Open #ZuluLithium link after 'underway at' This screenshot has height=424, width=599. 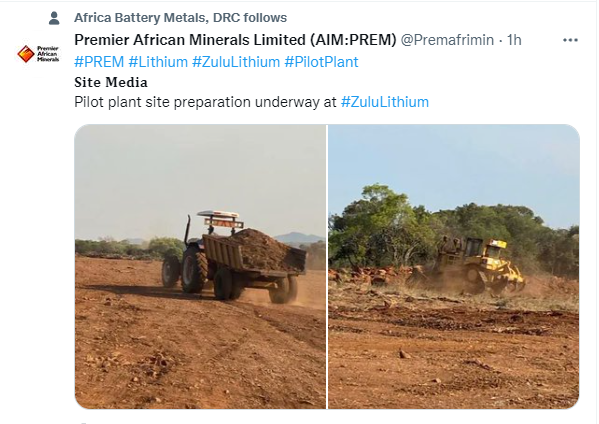[x=385, y=102]
